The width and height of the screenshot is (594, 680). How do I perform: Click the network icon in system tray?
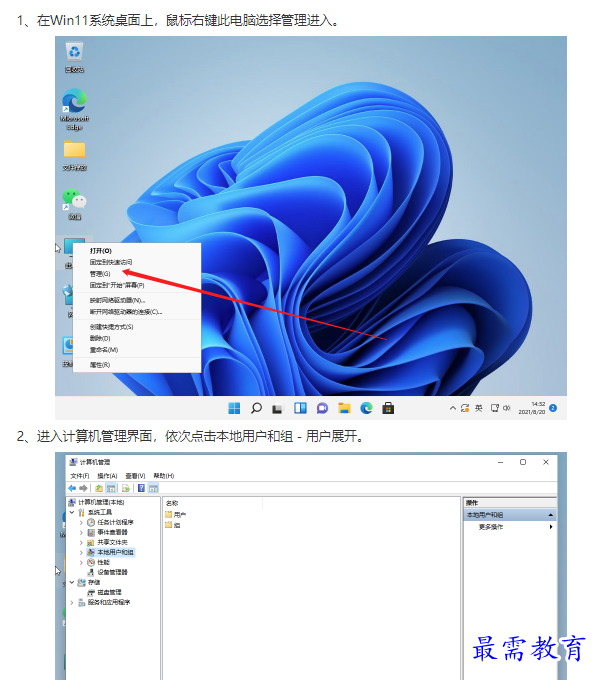click(494, 408)
